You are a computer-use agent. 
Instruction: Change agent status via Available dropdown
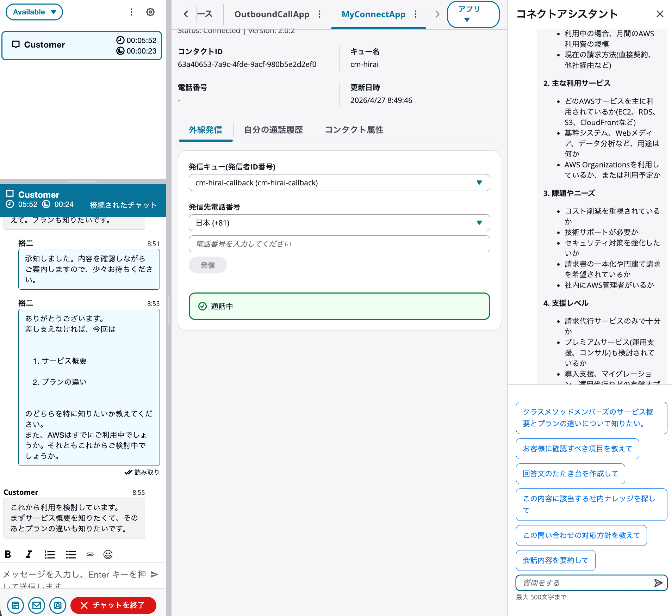click(x=34, y=12)
